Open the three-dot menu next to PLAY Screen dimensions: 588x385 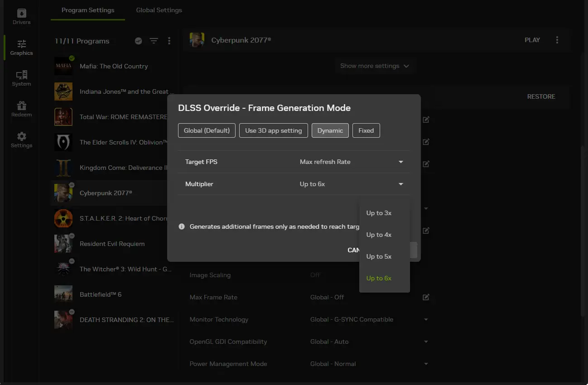tap(557, 40)
